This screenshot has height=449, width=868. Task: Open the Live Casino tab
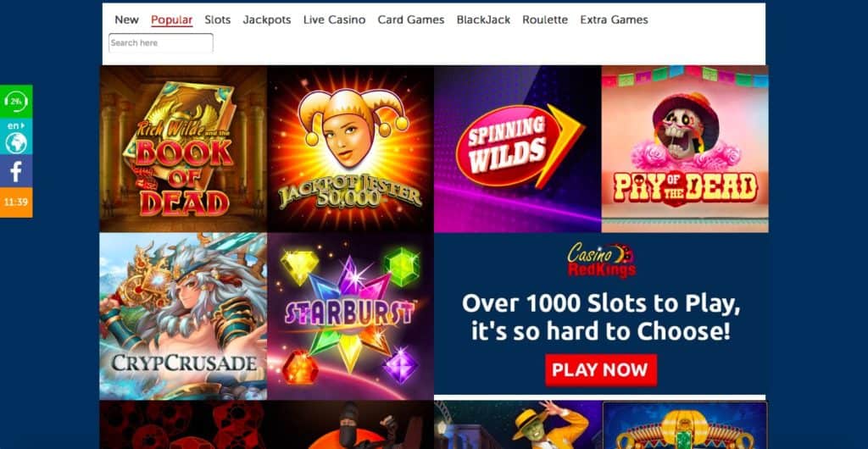334,19
